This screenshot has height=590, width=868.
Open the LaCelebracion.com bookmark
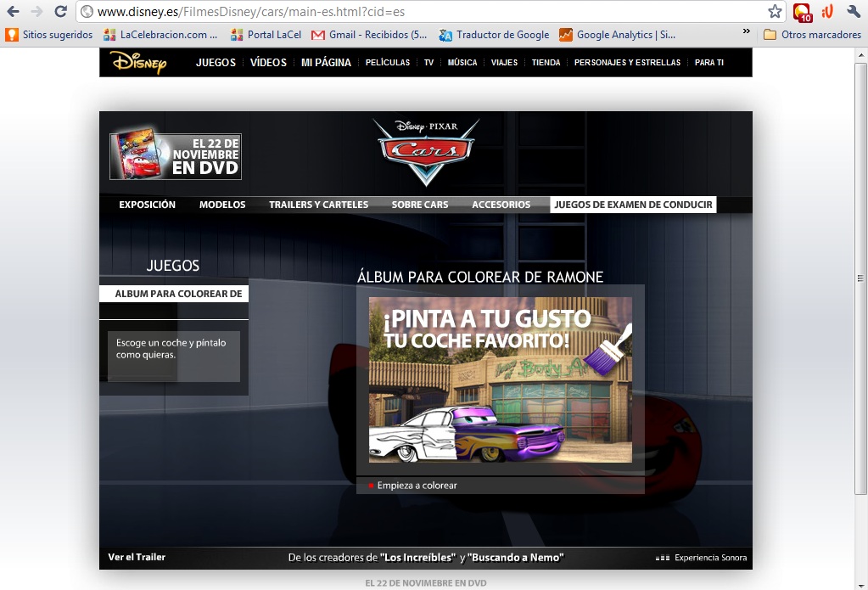pyautogui.click(x=160, y=34)
